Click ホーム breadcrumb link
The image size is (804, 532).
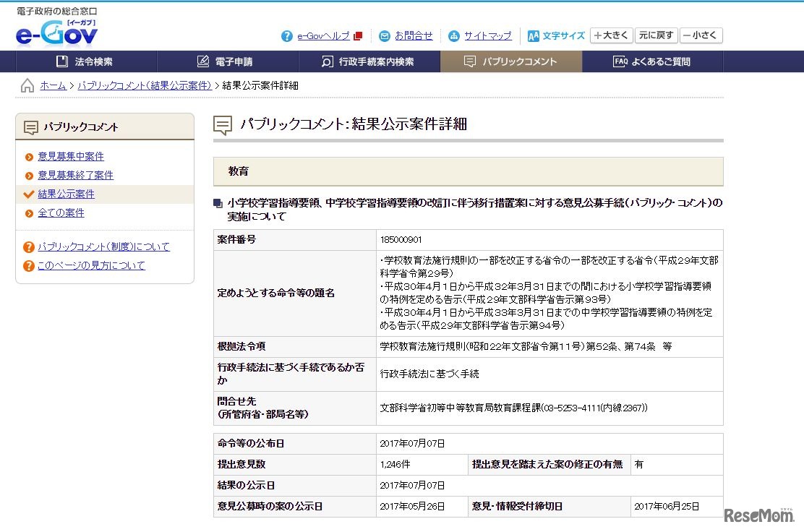click(x=53, y=86)
